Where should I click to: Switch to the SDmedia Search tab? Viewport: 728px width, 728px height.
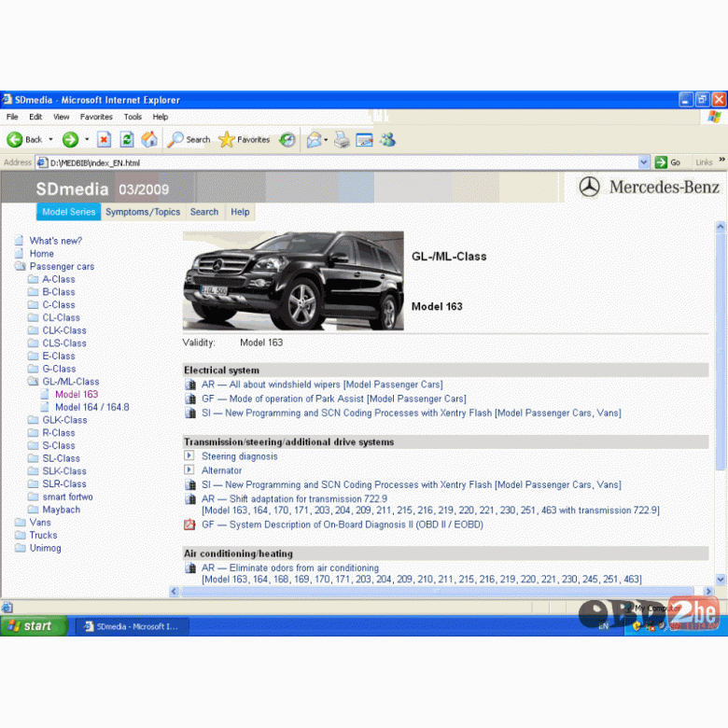click(204, 212)
